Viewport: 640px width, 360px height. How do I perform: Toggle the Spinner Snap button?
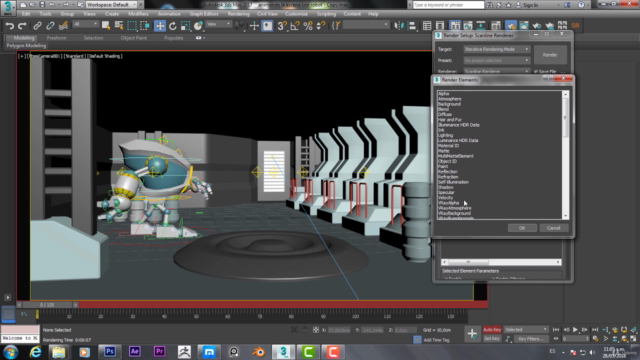coord(321,26)
